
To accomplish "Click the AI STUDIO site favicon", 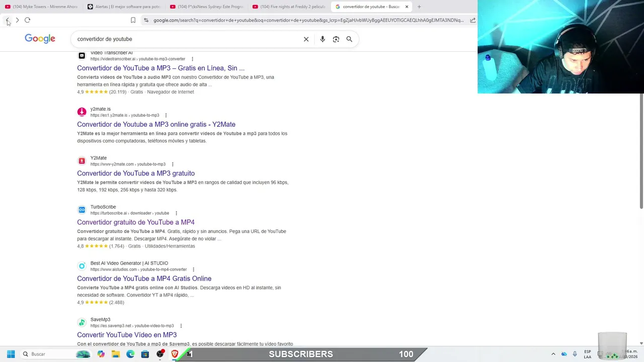I will coord(82,266).
